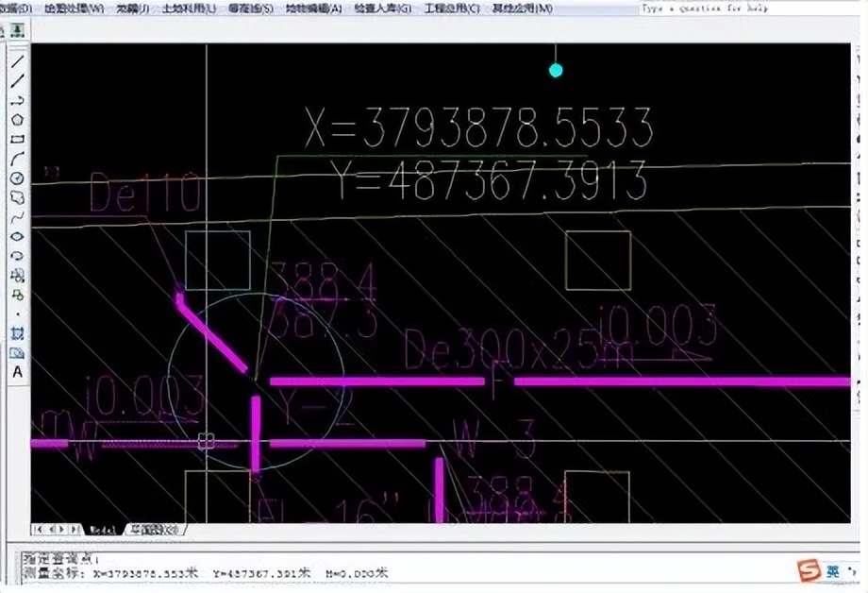This screenshot has height=593, width=868.
Task: Toggle the 英 language indicator
Action: [832, 571]
